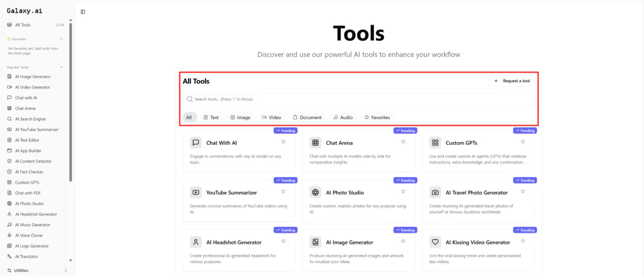Screen dimensions: 644x276
Task: Click the Trending badge on Custom GPTs card
Action: tap(525, 130)
